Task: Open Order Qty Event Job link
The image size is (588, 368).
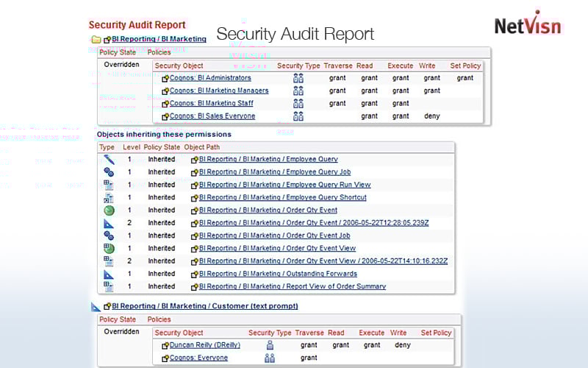Action: 274,236
